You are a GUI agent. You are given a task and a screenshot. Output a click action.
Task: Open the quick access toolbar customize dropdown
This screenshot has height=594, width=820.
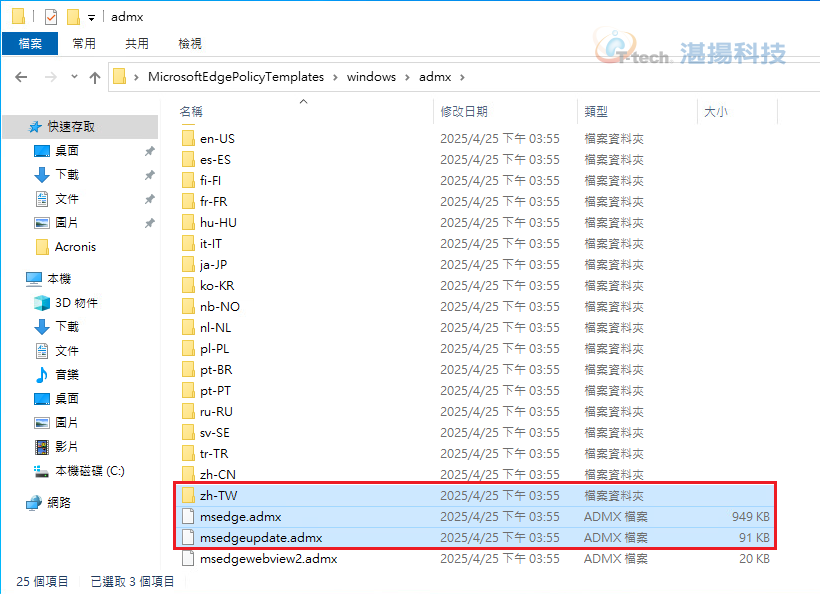coord(92,18)
